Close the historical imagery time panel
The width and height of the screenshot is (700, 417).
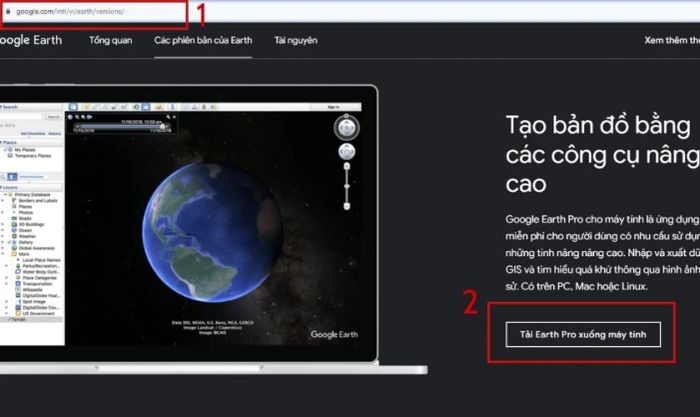coord(174,117)
